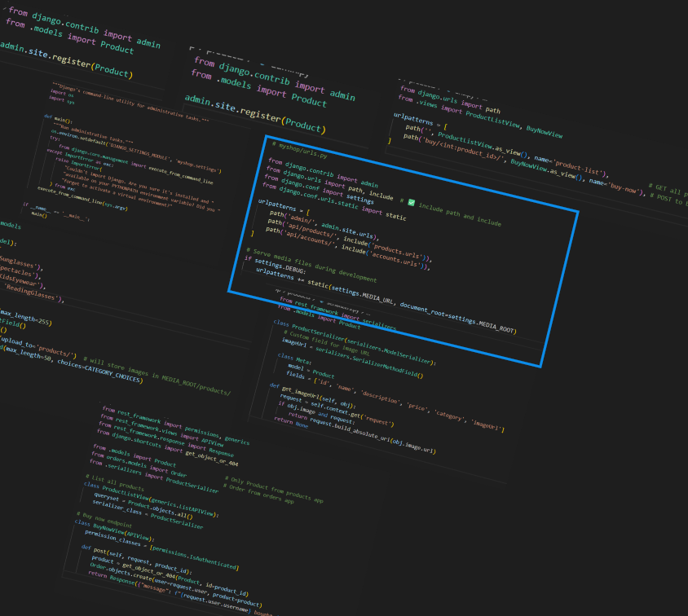Click the BuyNowView.as_view() call top right

[x=546, y=175]
